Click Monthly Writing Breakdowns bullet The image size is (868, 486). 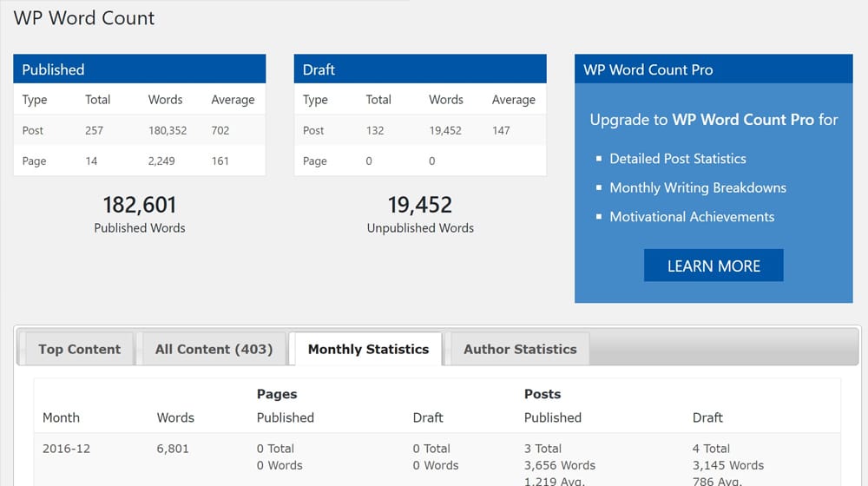click(698, 187)
